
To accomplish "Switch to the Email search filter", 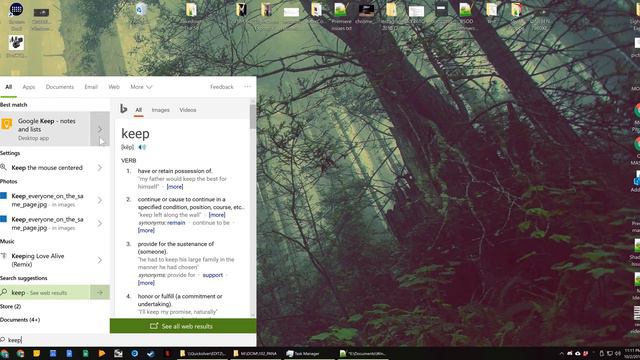I will [x=91, y=87].
